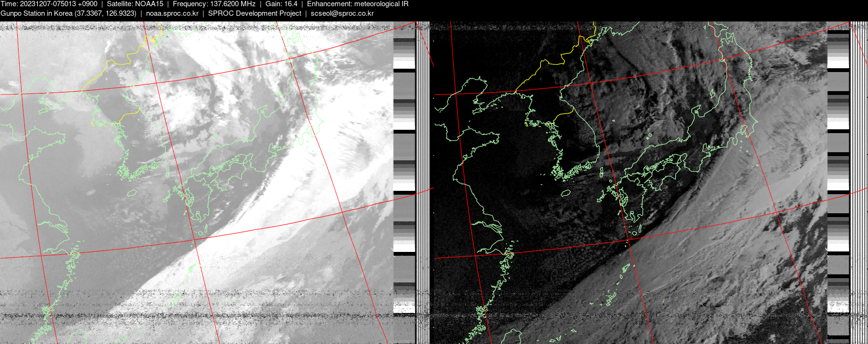The image size is (868, 344).
Task: Select Enhancement: meteorological IR text
Action: (358, 4)
